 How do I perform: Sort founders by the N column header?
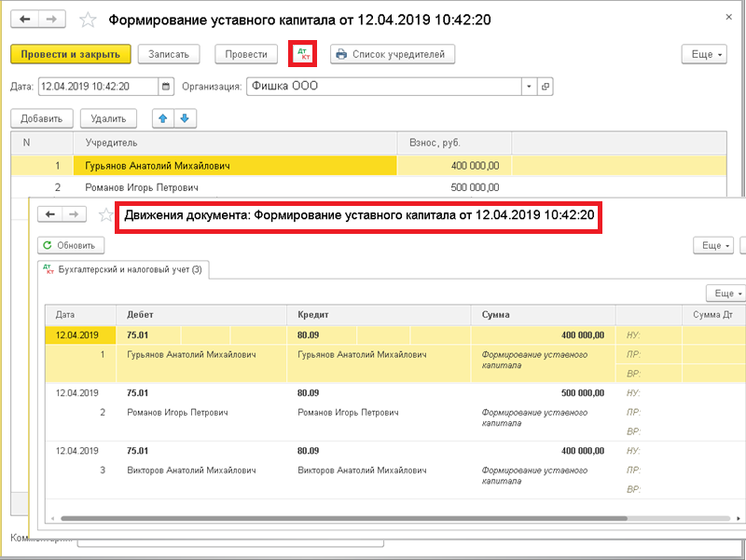42,143
